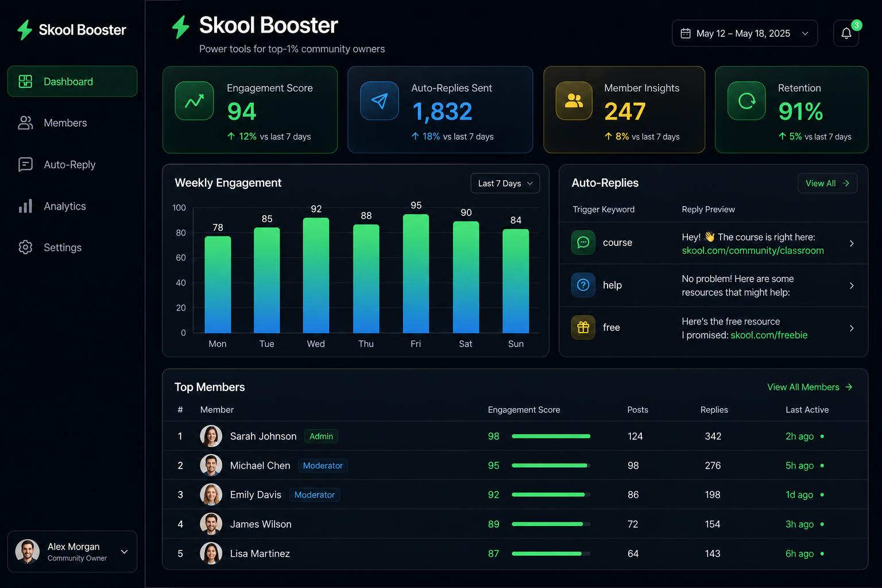The width and height of the screenshot is (882, 588).
Task: Click the Friday bar in Weekly Engagement chart
Action: coord(416,274)
